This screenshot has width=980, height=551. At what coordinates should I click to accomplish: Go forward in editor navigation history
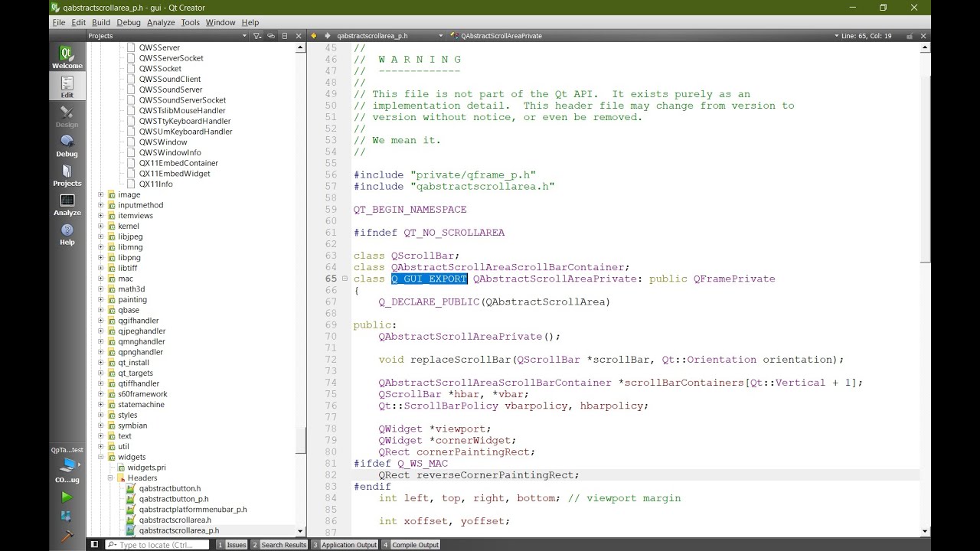point(327,36)
